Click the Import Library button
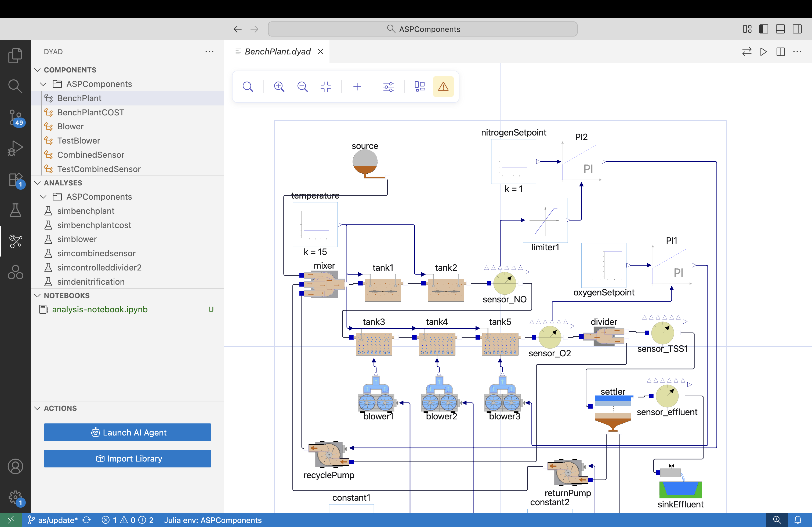Screen dimensions: 812x527 tap(127, 459)
